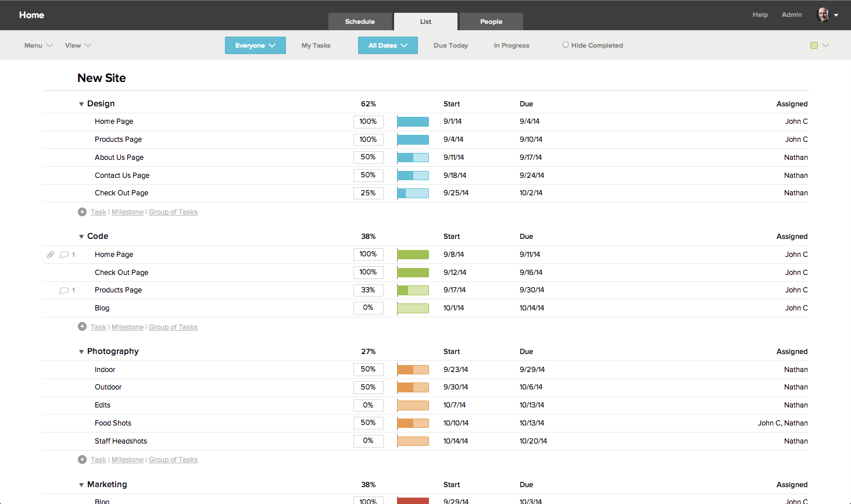Click the plus icon under the Photography group

coord(83,460)
